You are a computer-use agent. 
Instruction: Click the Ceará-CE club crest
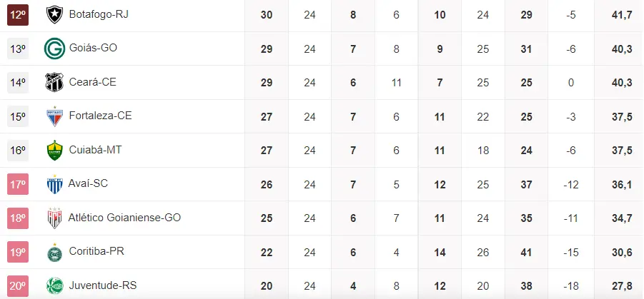[54, 82]
